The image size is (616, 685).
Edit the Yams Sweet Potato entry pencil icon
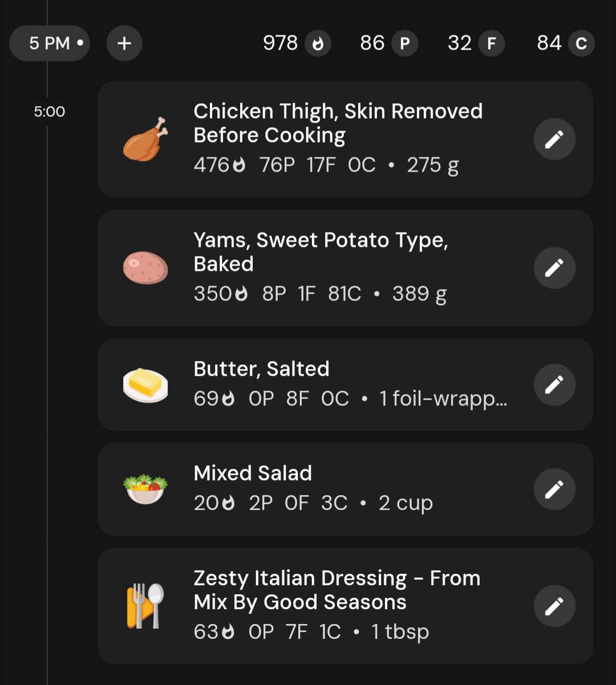tap(554, 268)
